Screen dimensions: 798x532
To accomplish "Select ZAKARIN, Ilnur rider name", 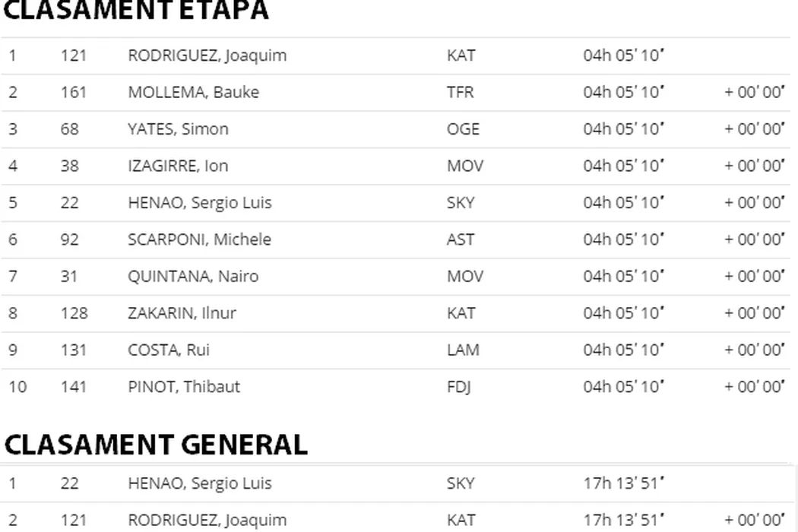I will [182, 313].
